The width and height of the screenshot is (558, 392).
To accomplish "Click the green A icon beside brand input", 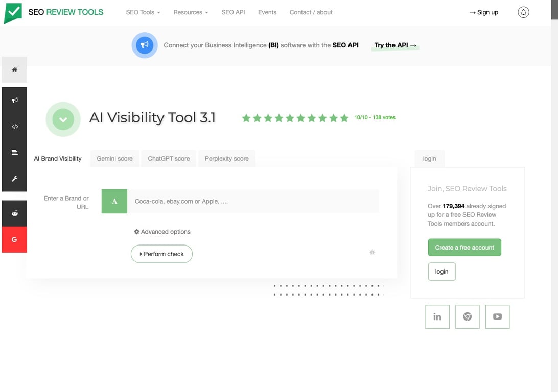I will point(114,201).
